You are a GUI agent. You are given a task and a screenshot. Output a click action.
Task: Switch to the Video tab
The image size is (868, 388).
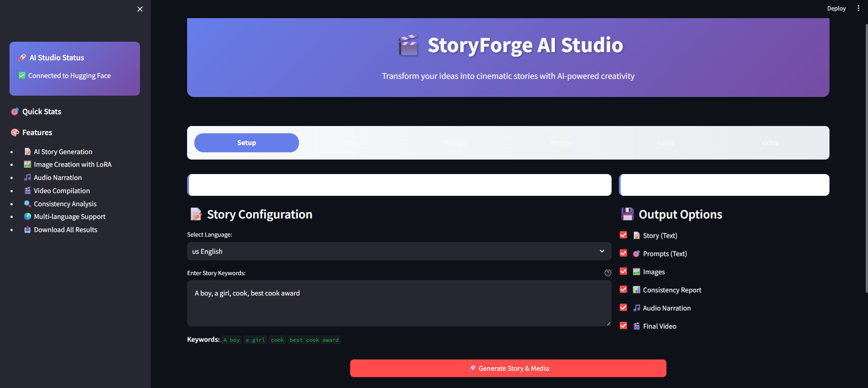770,143
